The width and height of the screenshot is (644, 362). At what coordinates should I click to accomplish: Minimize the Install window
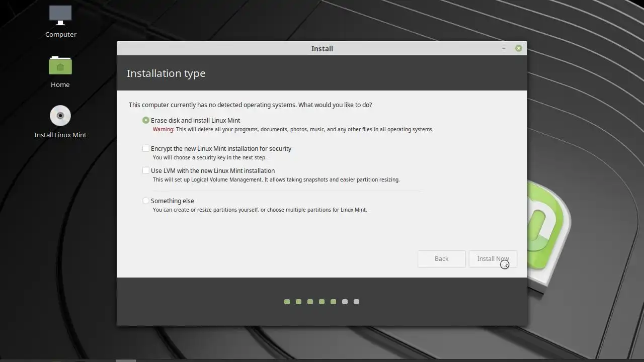pos(504,48)
